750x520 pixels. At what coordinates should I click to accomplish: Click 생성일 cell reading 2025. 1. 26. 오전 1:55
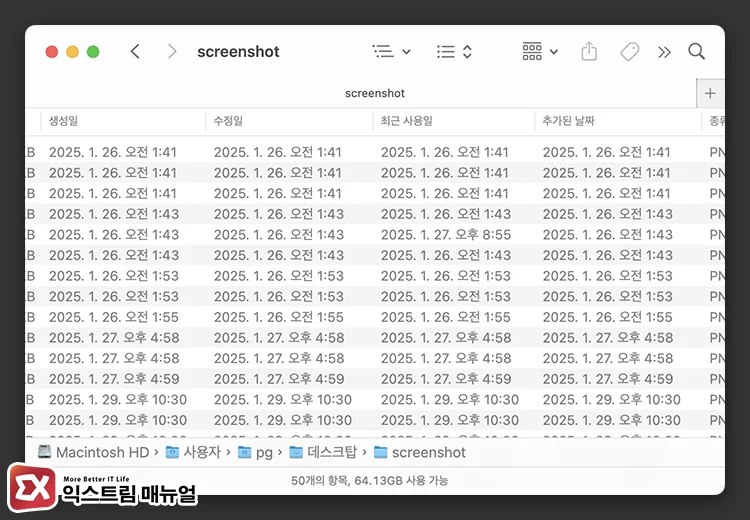click(x=113, y=317)
